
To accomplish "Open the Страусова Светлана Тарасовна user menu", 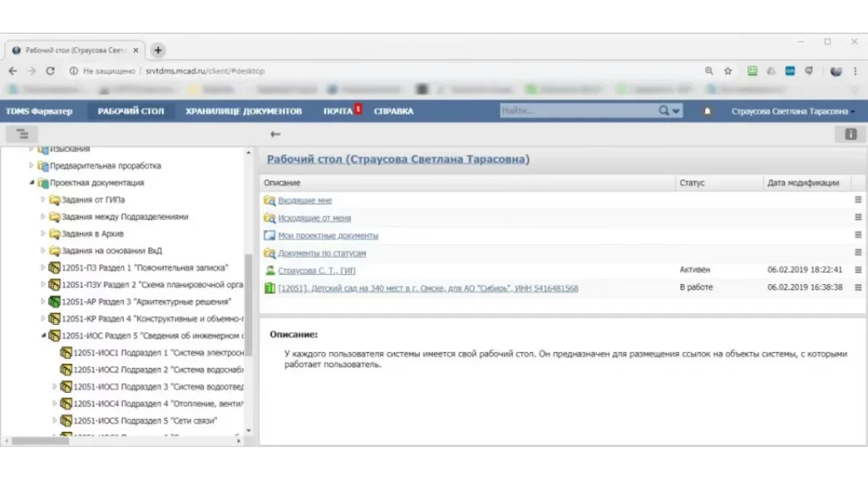I will 791,112.
